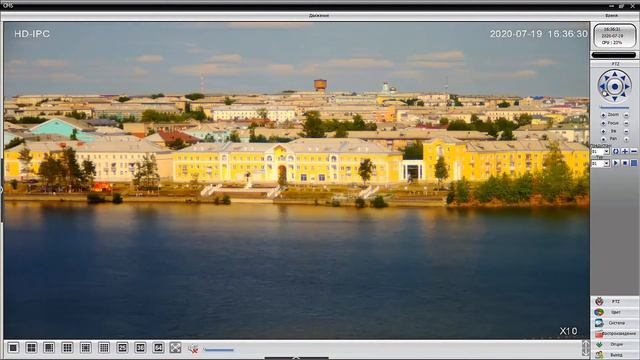
Task: Open Цвет (color) settings menu
Action: pos(615,312)
